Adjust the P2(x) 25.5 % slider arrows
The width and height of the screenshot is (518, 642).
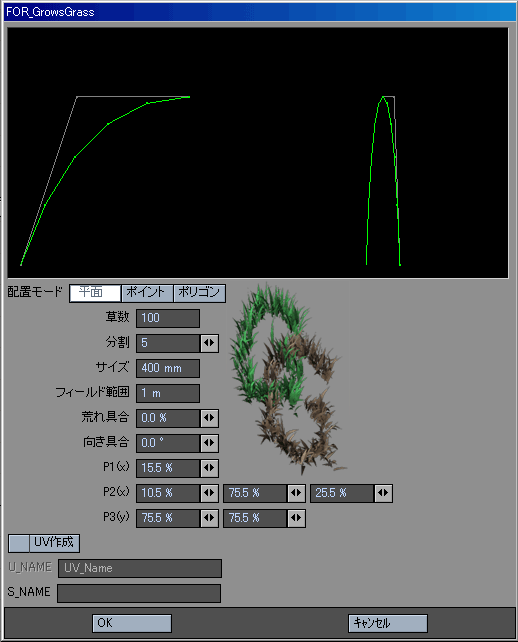click(x=383, y=493)
